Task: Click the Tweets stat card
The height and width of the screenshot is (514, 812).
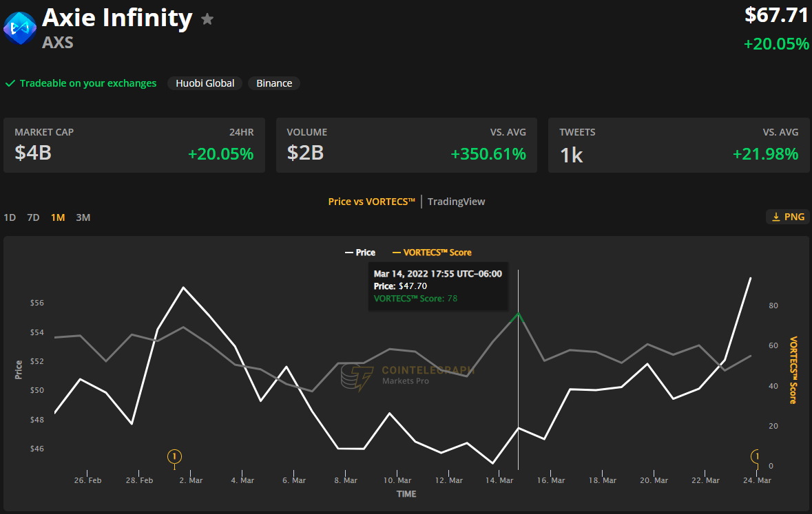Action: click(x=679, y=145)
